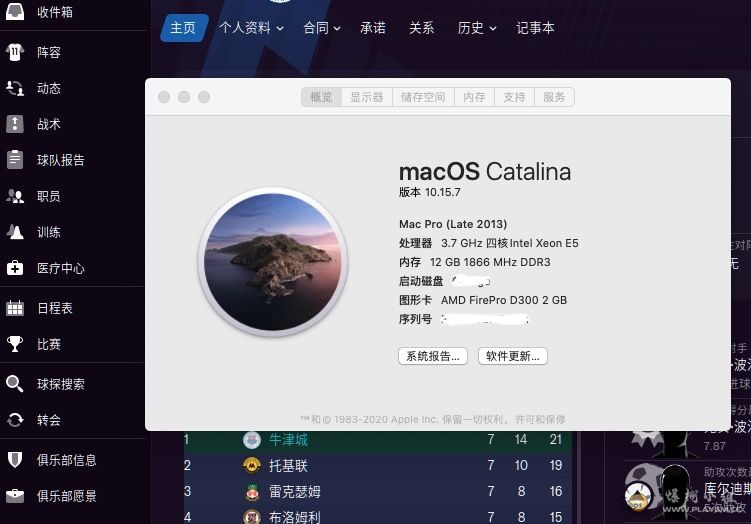Switch to the 显示器 displays tab
This screenshot has width=751, height=524.
click(x=366, y=97)
